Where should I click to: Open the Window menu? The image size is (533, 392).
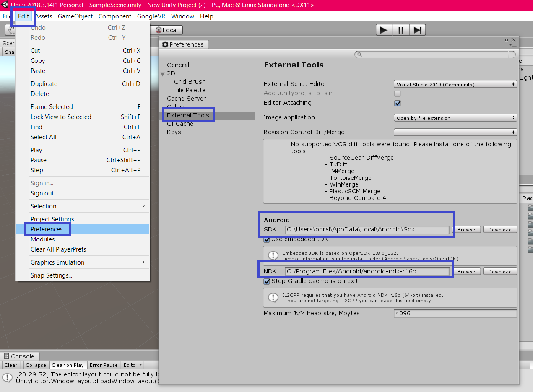pyautogui.click(x=182, y=16)
